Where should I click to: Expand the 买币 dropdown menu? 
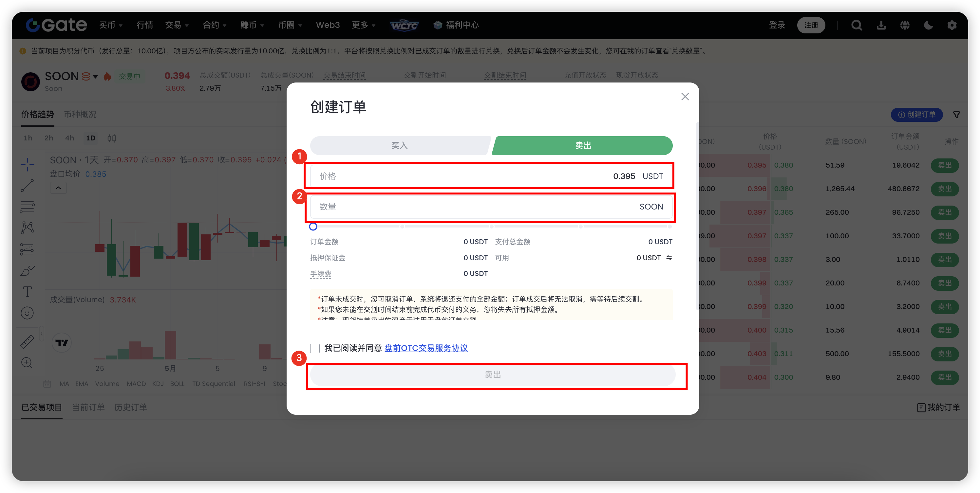tap(111, 25)
